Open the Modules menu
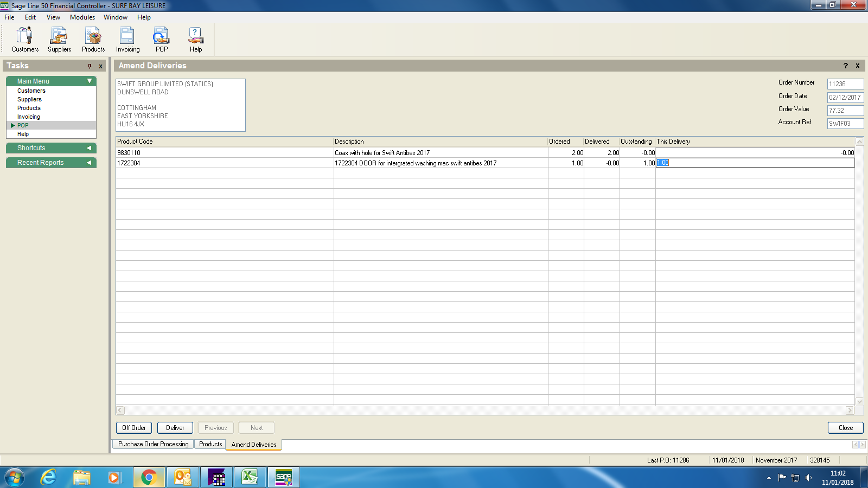The height and width of the screenshot is (488, 868). [x=82, y=17]
